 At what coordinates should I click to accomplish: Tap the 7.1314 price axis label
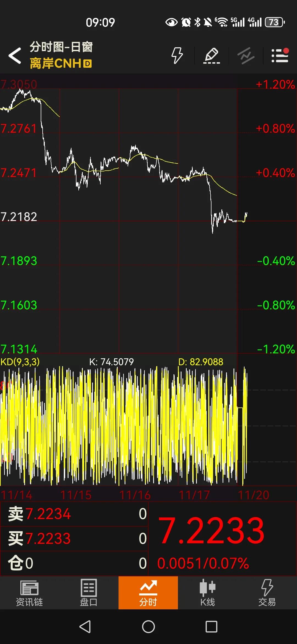tap(19, 349)
